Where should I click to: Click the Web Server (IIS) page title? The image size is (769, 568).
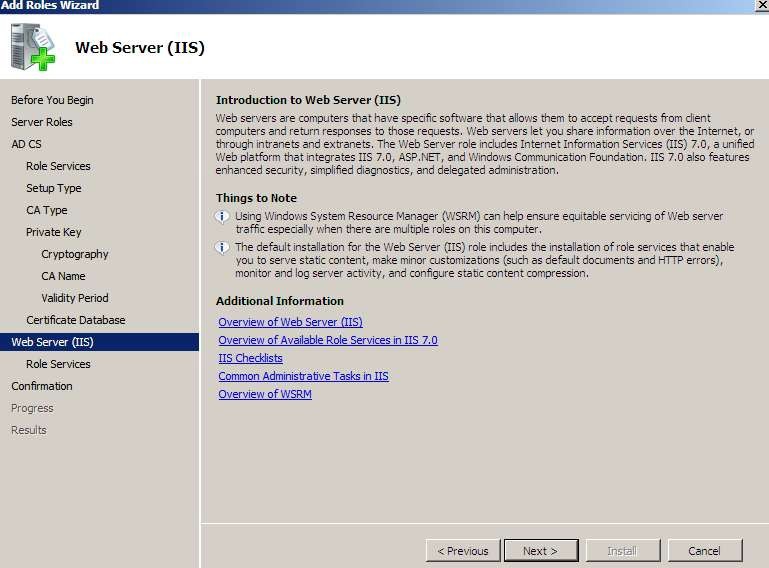pos(140,48)
